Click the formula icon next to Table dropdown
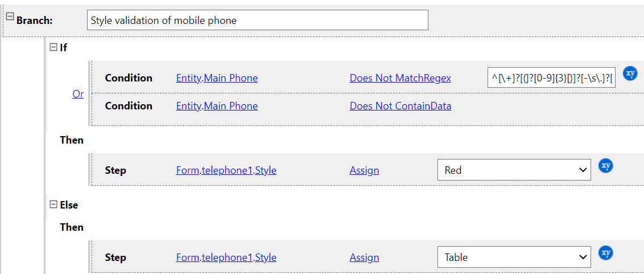 click(x=606, y=253)
